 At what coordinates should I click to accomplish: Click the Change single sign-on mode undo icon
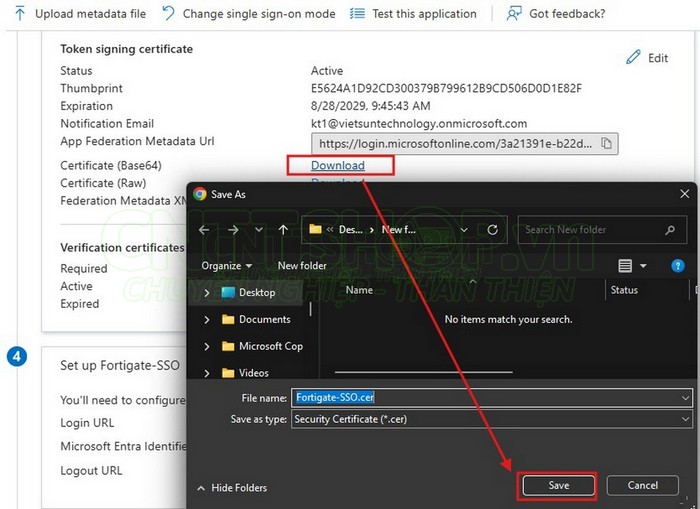pos(168,13)
